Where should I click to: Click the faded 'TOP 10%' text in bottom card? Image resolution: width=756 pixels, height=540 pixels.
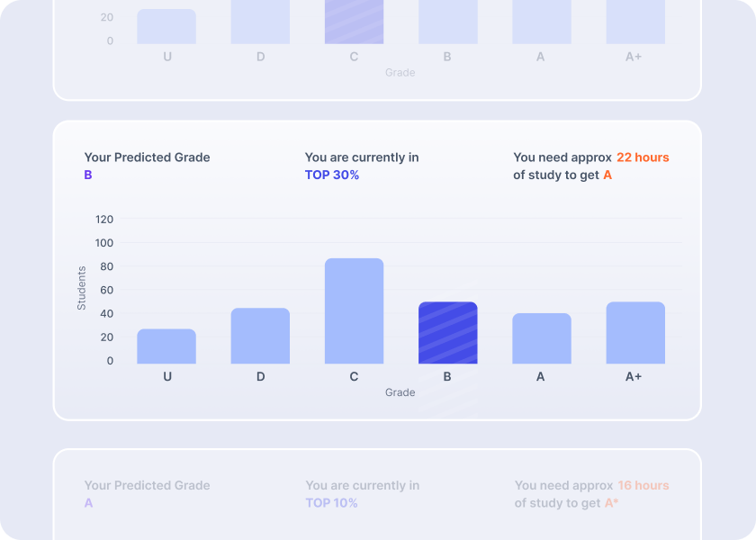click(x=331, y=503)
